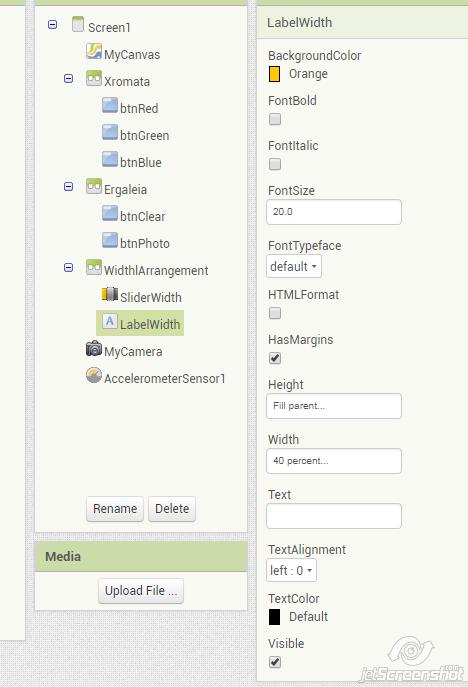This screenshot has height=687, width=468.
Task: Open the TextAlignment left dropdown
Action: [291, 570]
